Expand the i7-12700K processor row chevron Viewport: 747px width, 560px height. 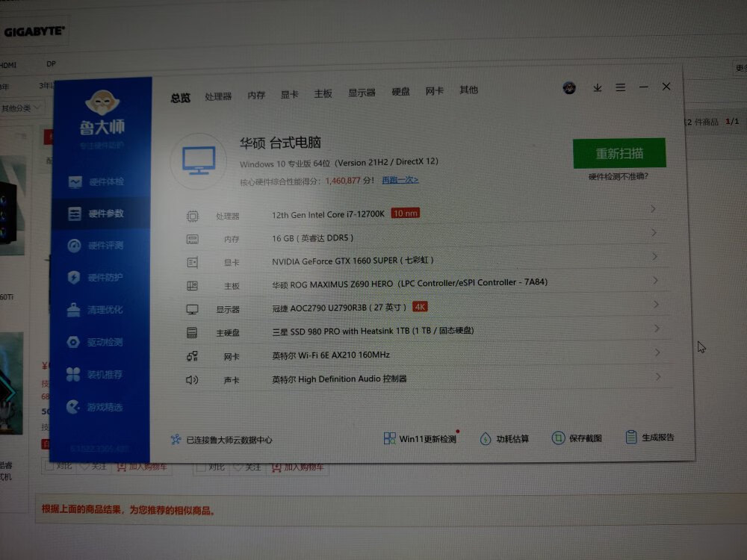pos(653,209)
